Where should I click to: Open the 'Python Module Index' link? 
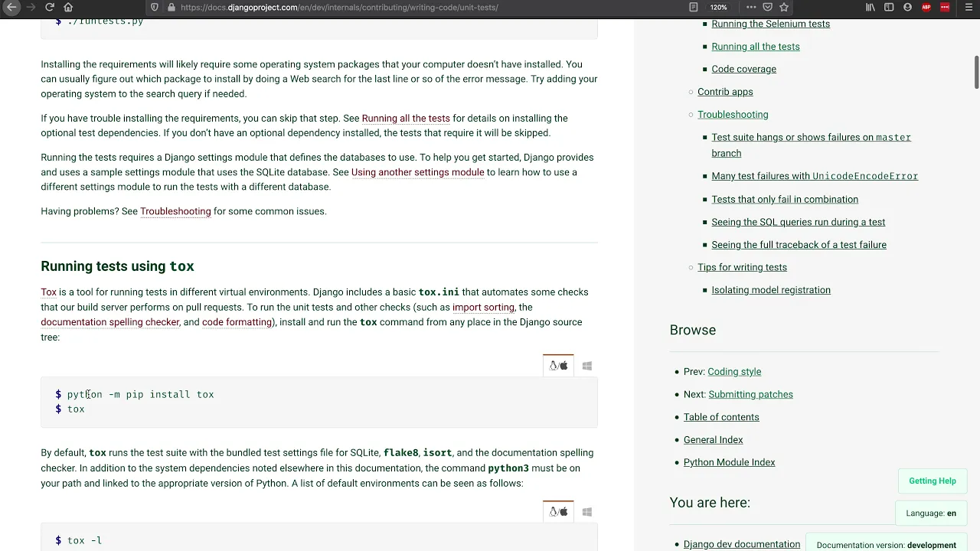[x=729, y=462]
